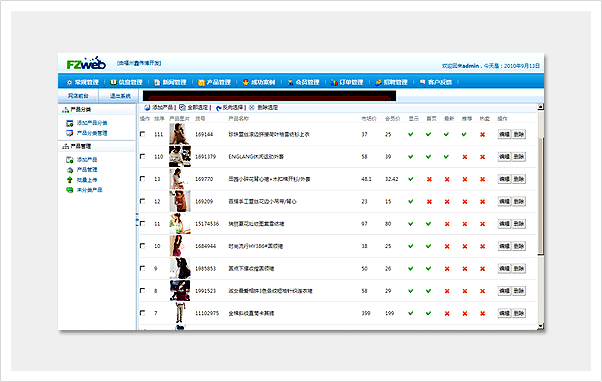Viewport: 602px width, 382px height.
Task: Tick the checkbox for item number 169770
Action: (143, 179)
